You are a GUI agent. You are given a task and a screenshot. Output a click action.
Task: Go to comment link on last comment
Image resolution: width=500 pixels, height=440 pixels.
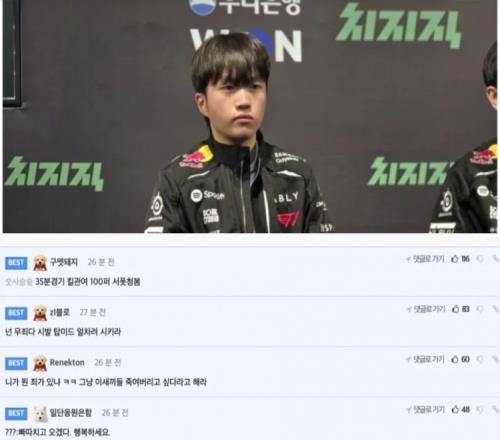pos(425,410)
